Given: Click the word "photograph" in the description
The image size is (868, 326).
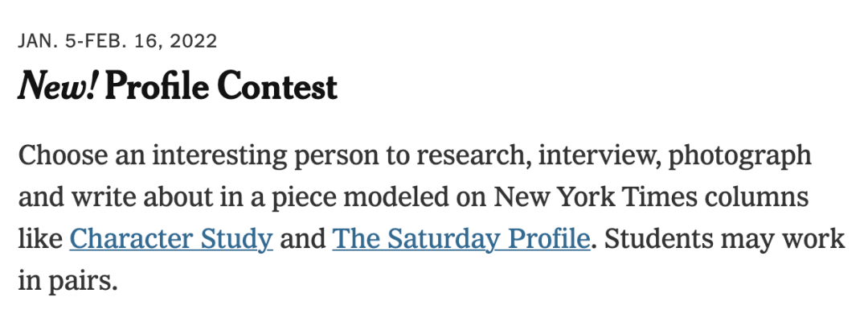Looking at the screenshot, I should coord(742,154).
